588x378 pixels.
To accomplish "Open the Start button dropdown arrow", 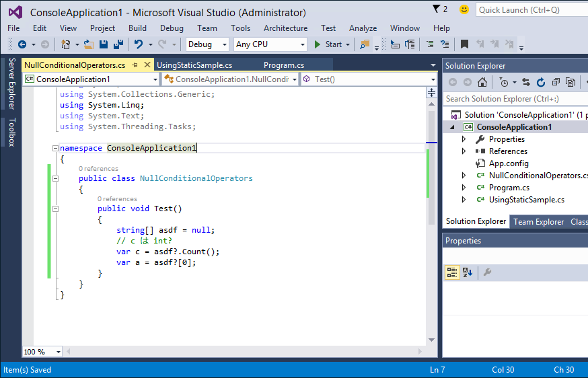I will tap(348, 44).
